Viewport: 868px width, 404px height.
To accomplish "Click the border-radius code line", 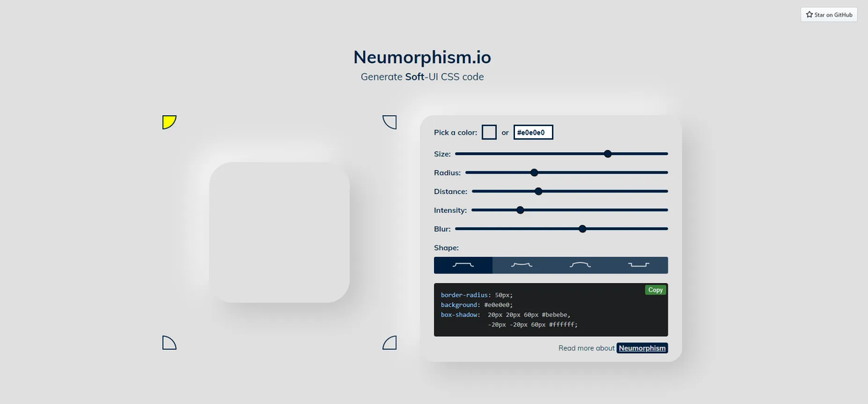I will (x=477, y=295).
